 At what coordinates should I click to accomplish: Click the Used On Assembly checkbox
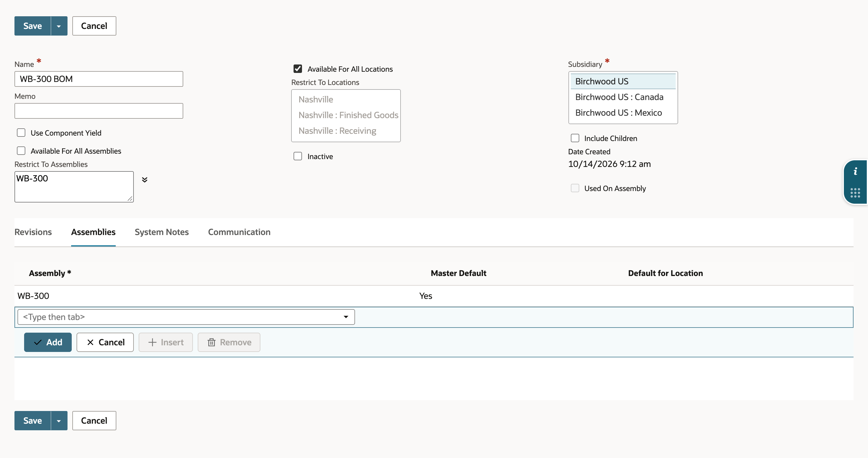click(x=575, y=188)
